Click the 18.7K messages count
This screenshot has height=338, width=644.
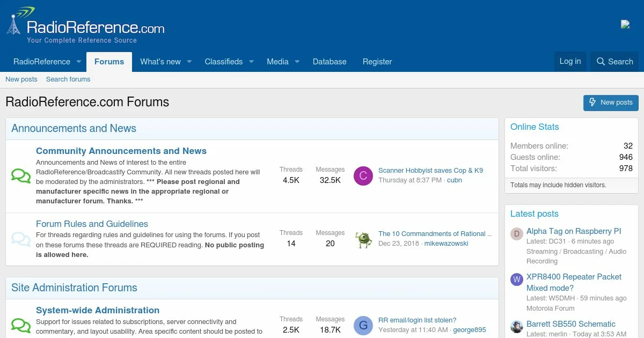330,330
